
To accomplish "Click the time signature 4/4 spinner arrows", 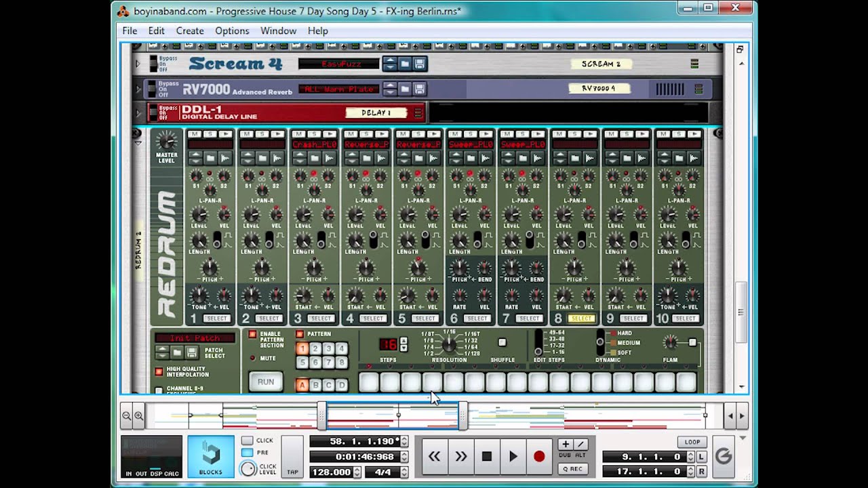I will 404,472.
